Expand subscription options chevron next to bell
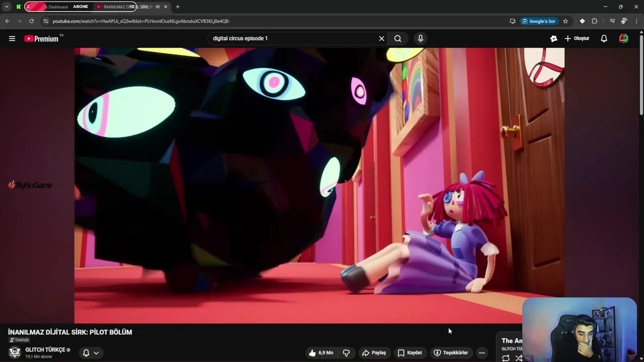The width and height of the screenshot is (644, 362). 96,352
